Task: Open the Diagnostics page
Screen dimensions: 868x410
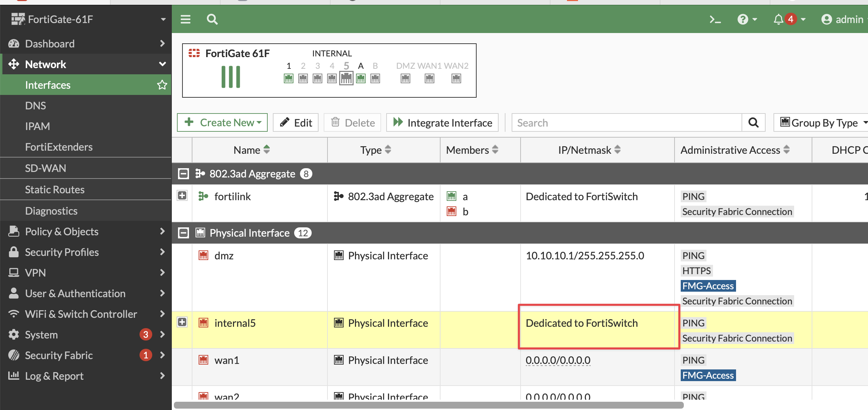Action: tap(86, 211)
